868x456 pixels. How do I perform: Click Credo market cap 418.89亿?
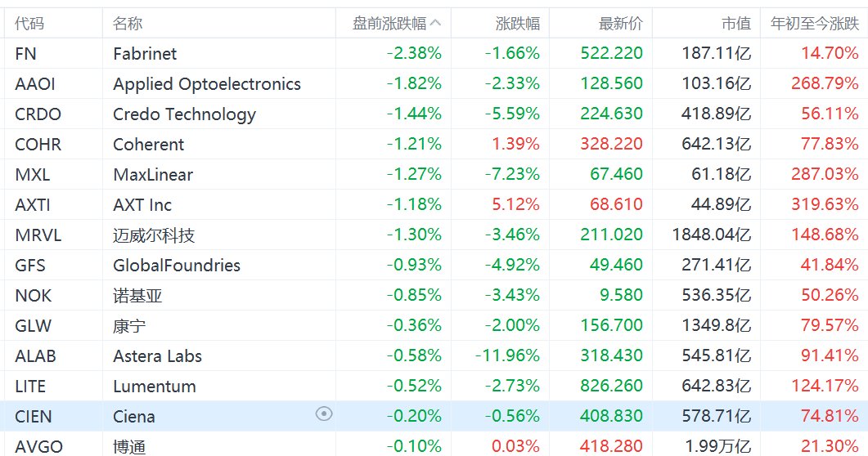pos(717,114)
